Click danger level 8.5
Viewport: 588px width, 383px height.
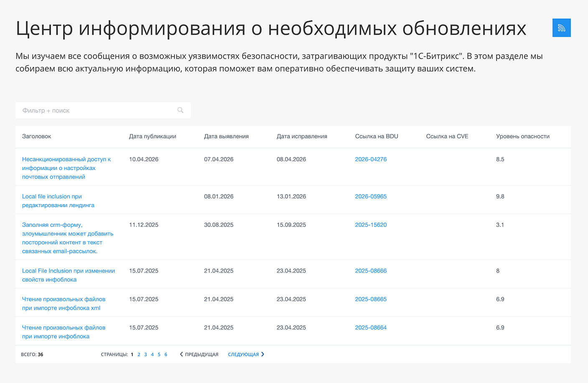[x=500, y=159]
